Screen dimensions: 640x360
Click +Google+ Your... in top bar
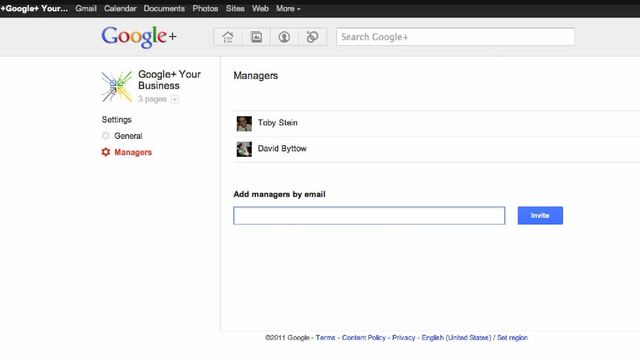pyautogui.click(x=34, y=8)
